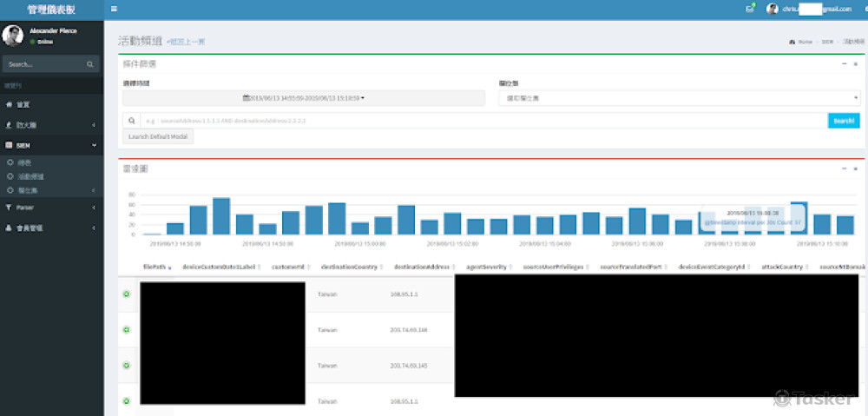
Task: Expand the second table row green plus
Action: pyautogui.click(x=127, y=330)
